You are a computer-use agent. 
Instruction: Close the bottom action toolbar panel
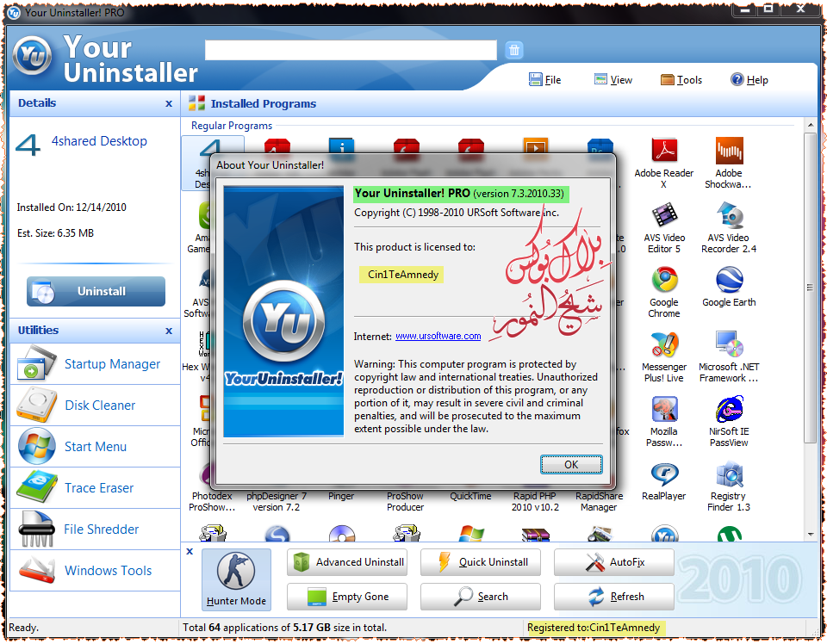[190, 551]
